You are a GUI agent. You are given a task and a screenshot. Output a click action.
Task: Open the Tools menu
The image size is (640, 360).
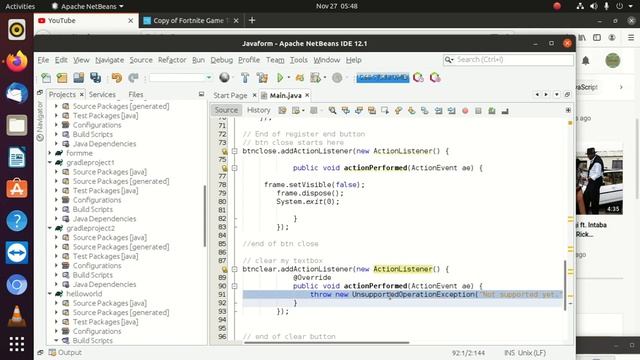[x=299, y=60]
